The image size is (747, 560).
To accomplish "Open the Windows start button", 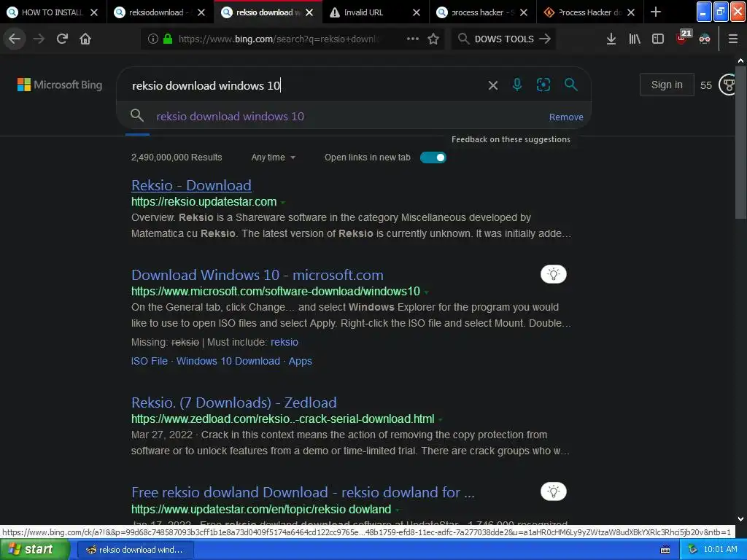I will pos(34,550).
